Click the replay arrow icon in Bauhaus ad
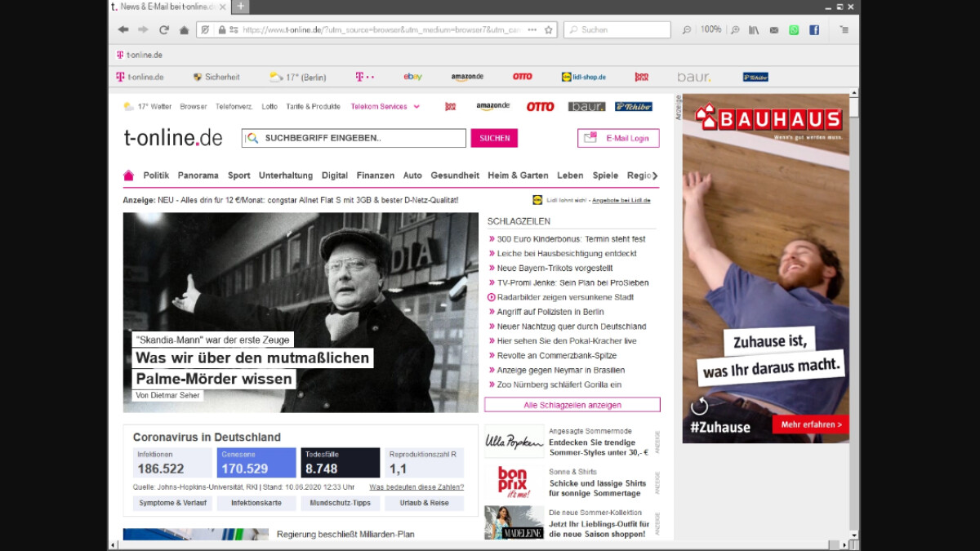Image resolution: width=980 pixels, height=551 pixels. click(699, 406)
